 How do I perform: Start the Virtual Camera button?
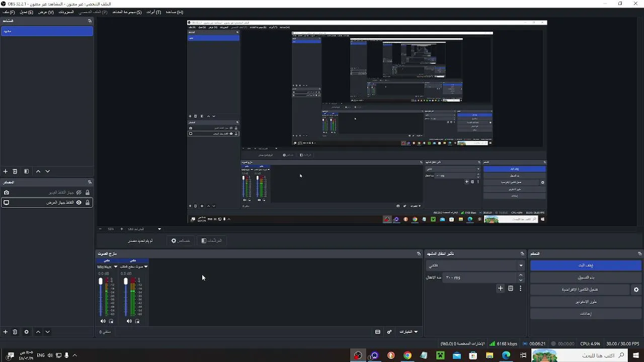pyautogui.click(x=580, y=290)
